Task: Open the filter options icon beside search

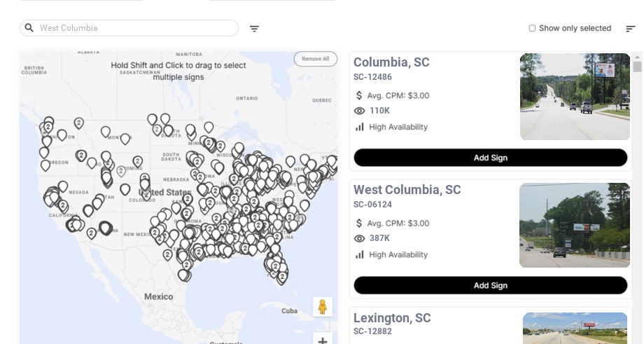Action: [x=254, y=29]
